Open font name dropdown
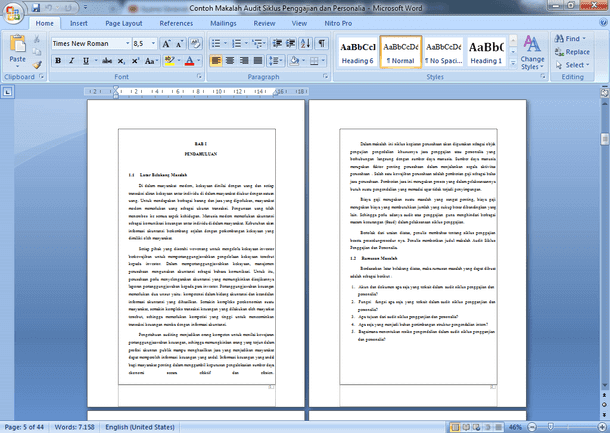Viewport: 610px width, 433px height. [127, 43]
